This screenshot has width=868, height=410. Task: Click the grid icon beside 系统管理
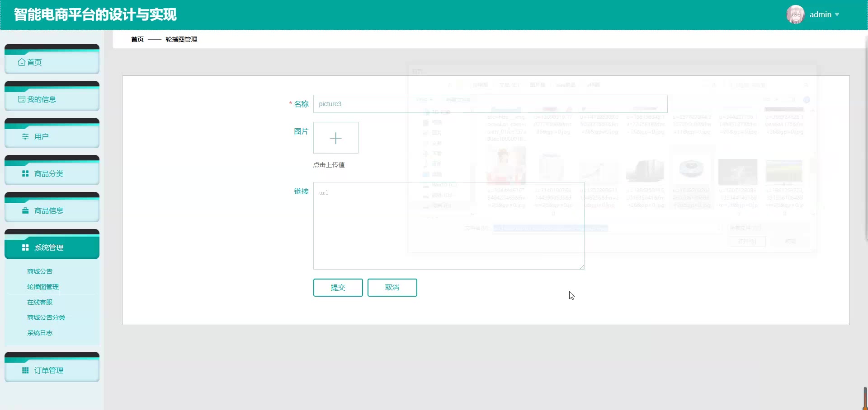(25, 247)
